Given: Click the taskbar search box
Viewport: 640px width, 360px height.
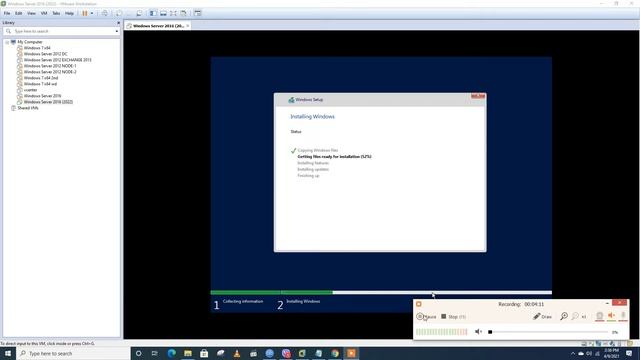Looking at the screenshot, I should (73, 353).
